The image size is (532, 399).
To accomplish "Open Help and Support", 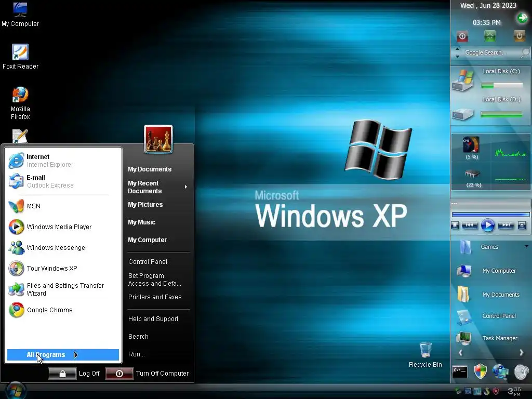I will click(153, 319).
